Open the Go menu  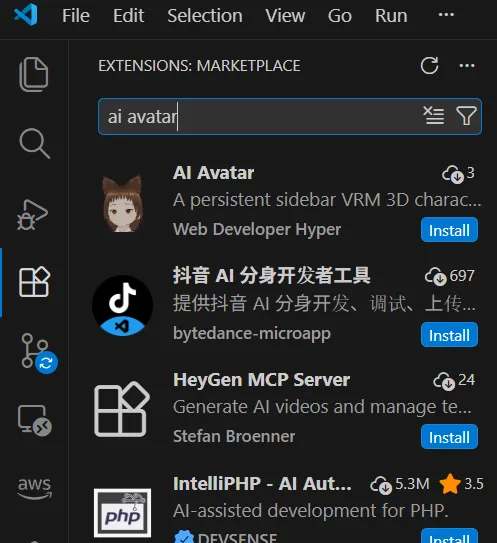coord(340,16)
